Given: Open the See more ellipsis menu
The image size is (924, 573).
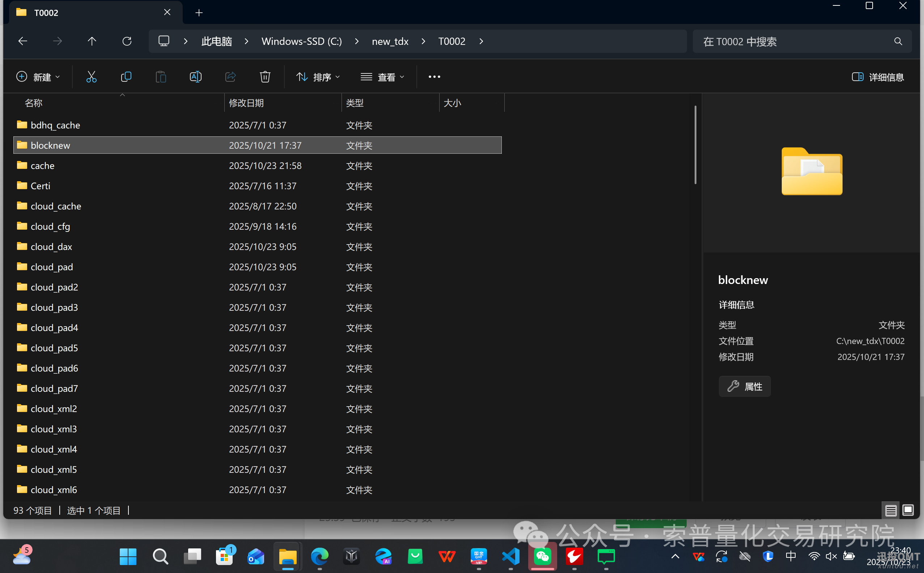Looking at the screenshot, I should 435,77.
